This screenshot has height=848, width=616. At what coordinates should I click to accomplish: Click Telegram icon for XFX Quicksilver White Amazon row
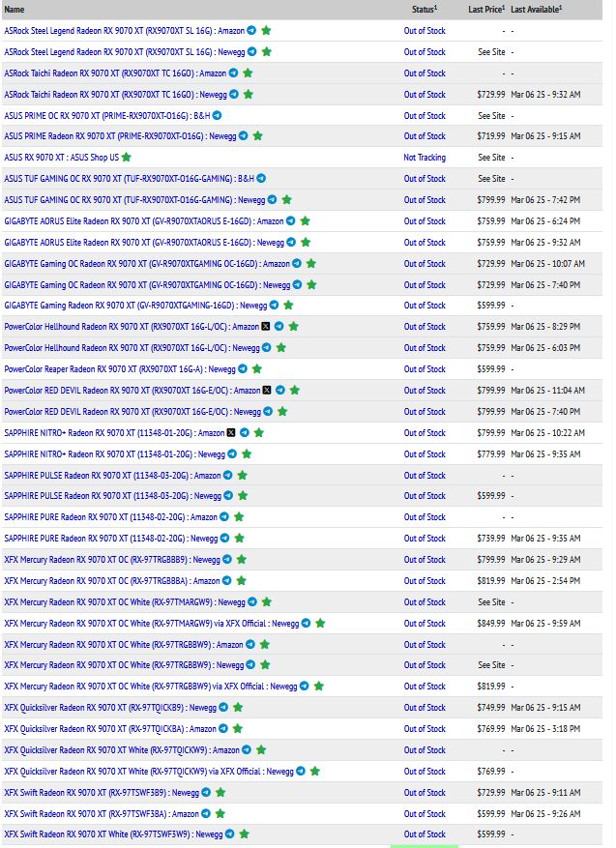(x=246, y=749)
